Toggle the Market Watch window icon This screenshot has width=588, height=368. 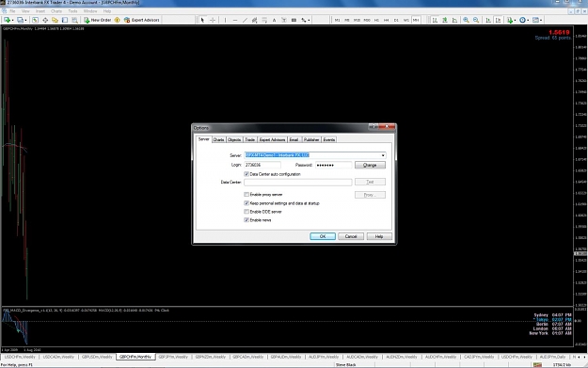coord(35,20)
